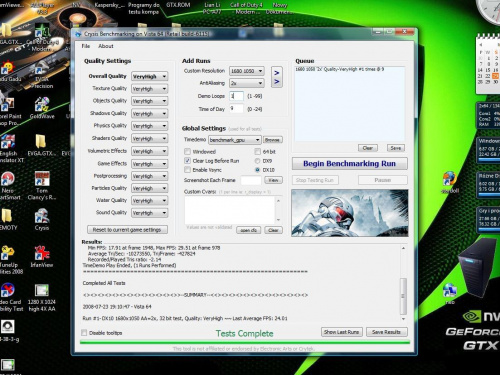Click inside the Custom Cvars text area
The width and height of the screenshot is (500, 375).
(230, 210)
